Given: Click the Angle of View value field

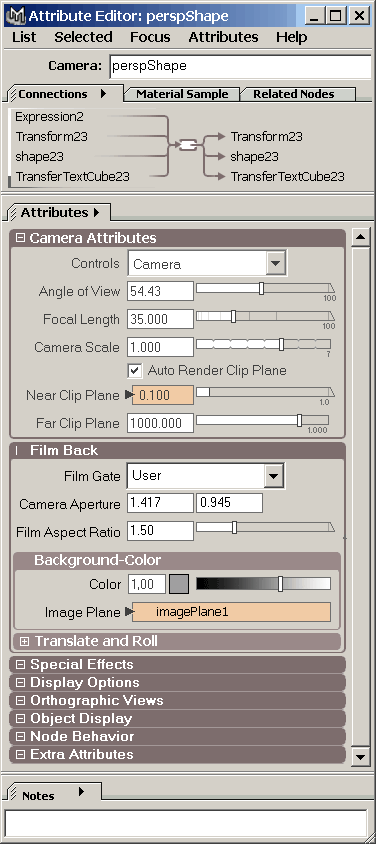Looking at the screenshot, I should (160, 291).
